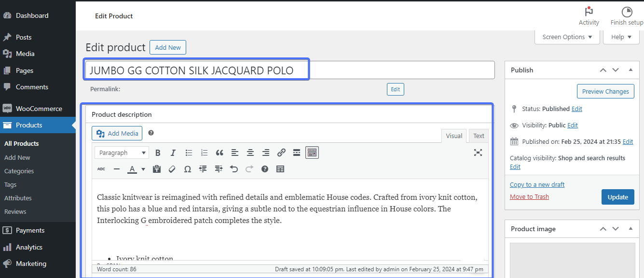Collapse the Publish panel with its triangle

[x=630, y=70]
